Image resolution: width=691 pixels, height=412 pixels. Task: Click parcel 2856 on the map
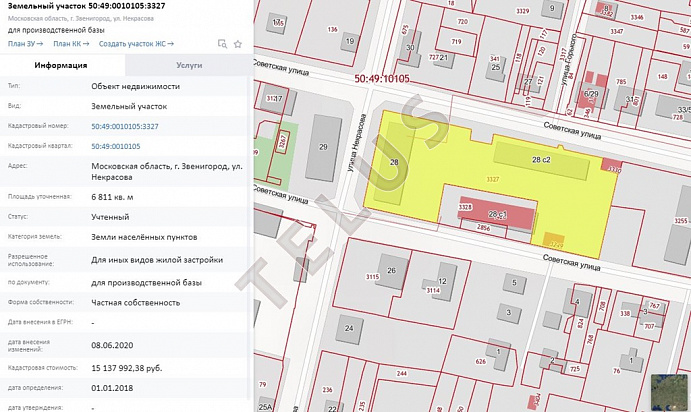(x=484, y=228)
